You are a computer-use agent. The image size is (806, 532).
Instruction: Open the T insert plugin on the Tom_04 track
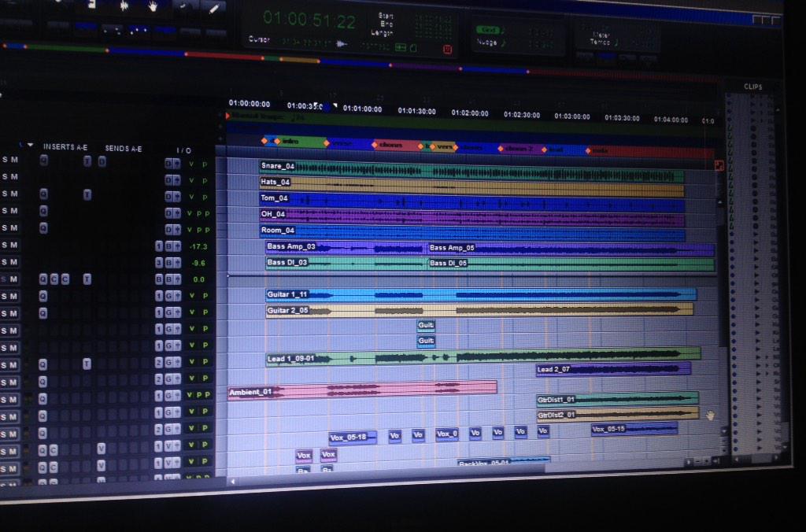(87, 194)
